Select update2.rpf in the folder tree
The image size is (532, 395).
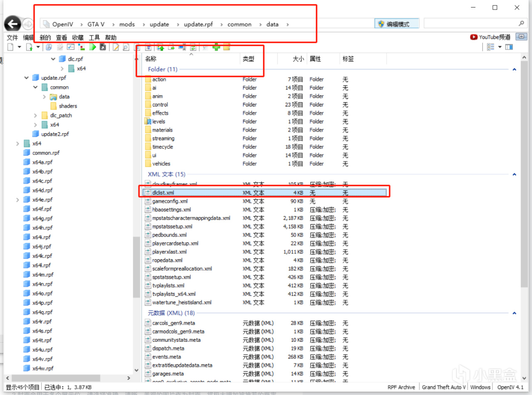tap(55, 134)
